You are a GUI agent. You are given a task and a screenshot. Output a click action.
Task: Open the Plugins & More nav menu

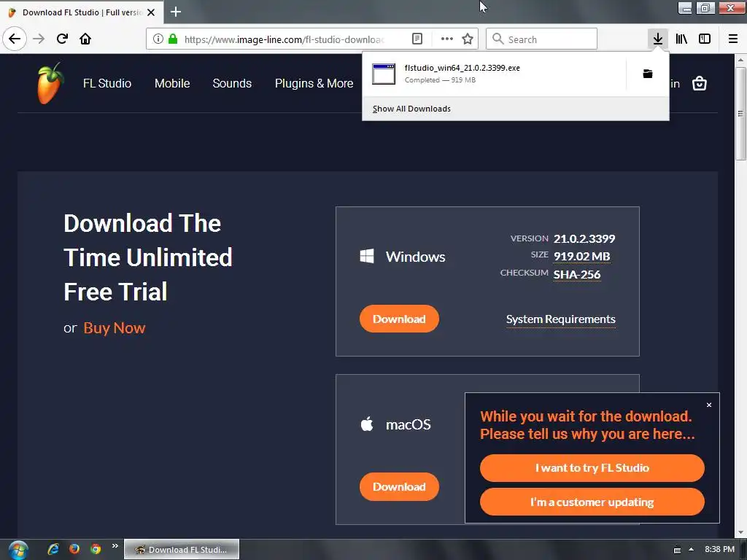pos(314,83)
